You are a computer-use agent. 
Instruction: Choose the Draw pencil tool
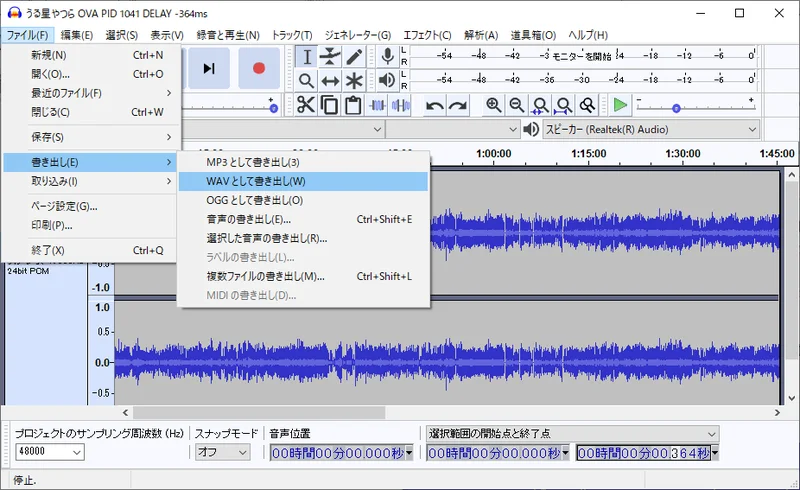pos(354,56)
